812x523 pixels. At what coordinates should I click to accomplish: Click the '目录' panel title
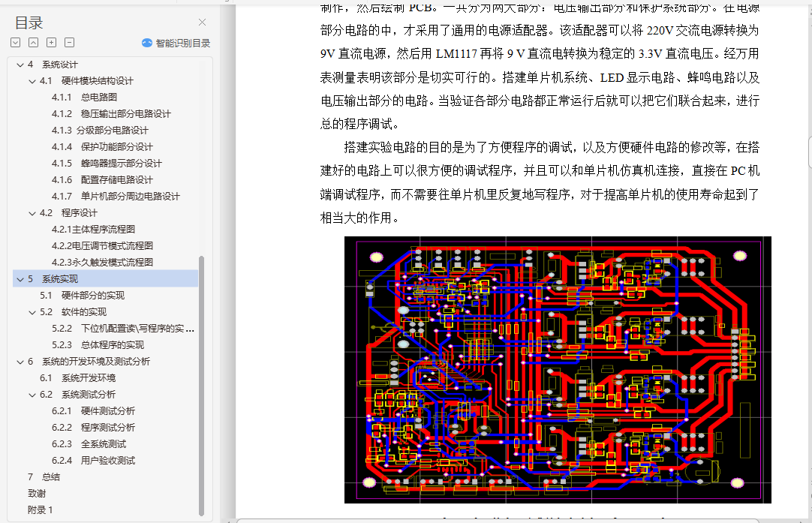pos(29,23)
